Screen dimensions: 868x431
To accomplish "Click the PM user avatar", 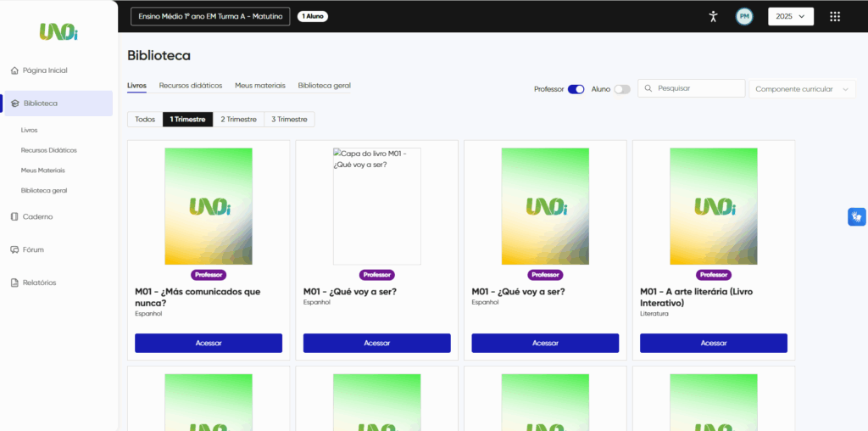I will [x=744, y=16].
